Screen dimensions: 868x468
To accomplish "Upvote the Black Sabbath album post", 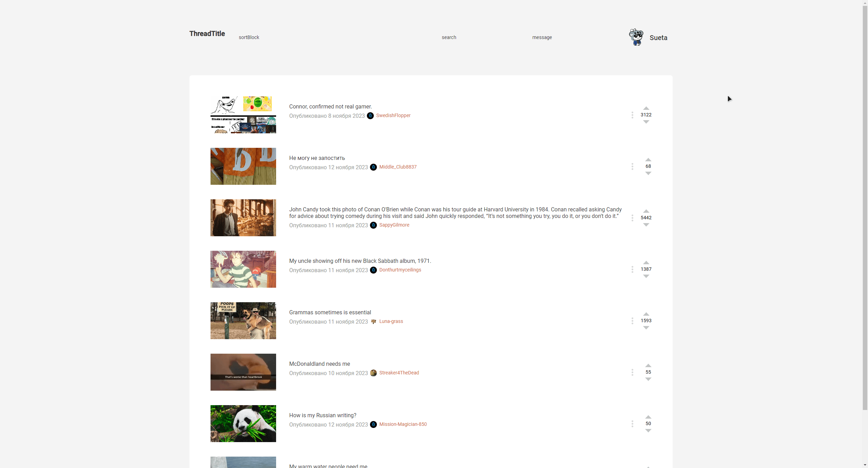I will point(646,262).
